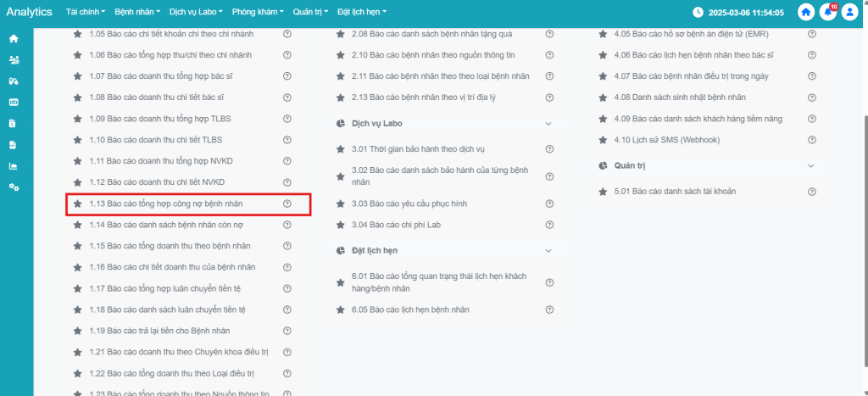Open the user profile icon at top right
868x396 pixels.
coord(849,12)
